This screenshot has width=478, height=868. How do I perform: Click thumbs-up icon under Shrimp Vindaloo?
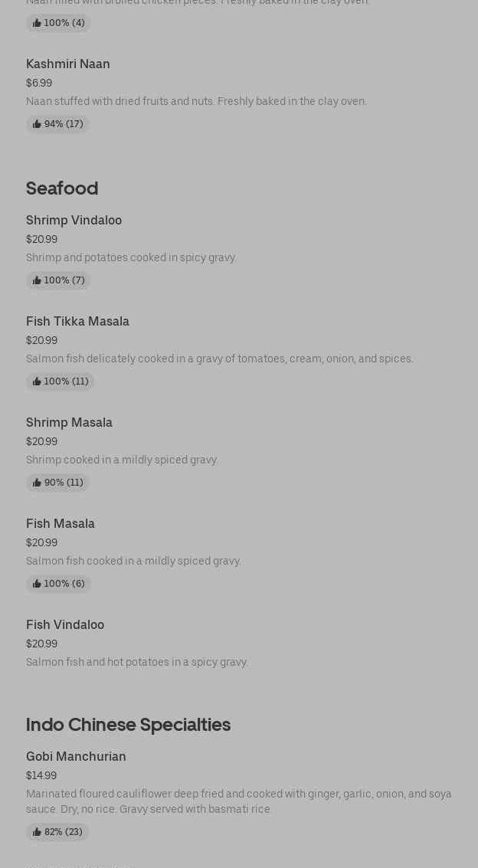pyautogui.click(x=37, y=280)
